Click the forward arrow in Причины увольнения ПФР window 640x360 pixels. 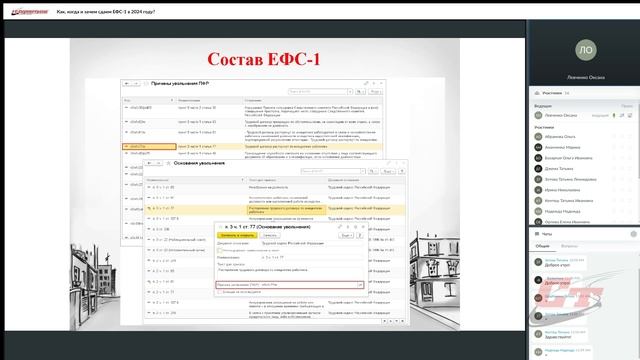click(136, 83)
